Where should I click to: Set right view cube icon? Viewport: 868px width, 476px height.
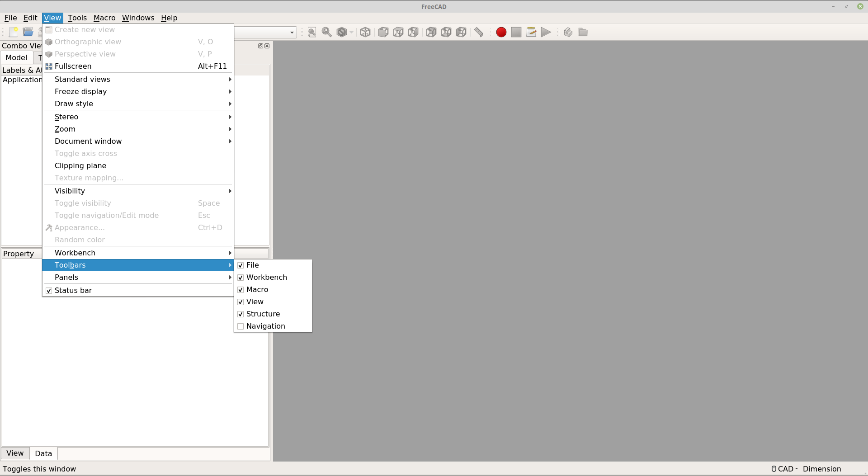point(413,32)
